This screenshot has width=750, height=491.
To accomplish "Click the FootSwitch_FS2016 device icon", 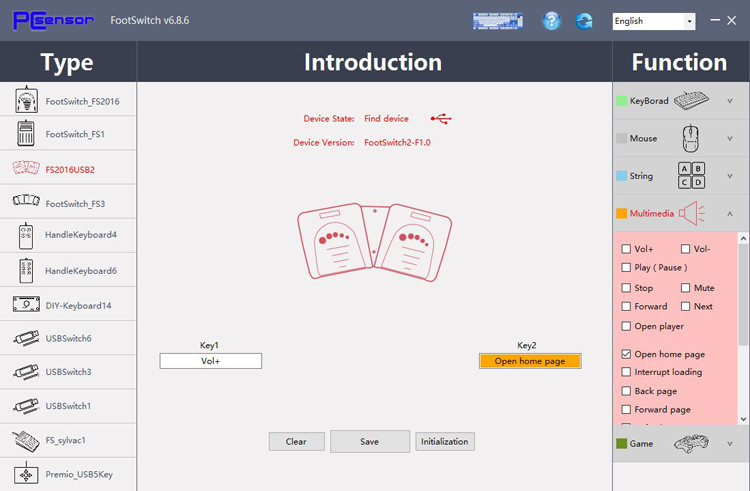I will 26,99.
